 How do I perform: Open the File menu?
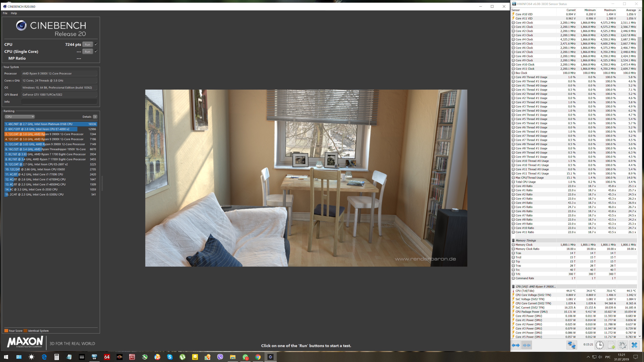[5, 13]
